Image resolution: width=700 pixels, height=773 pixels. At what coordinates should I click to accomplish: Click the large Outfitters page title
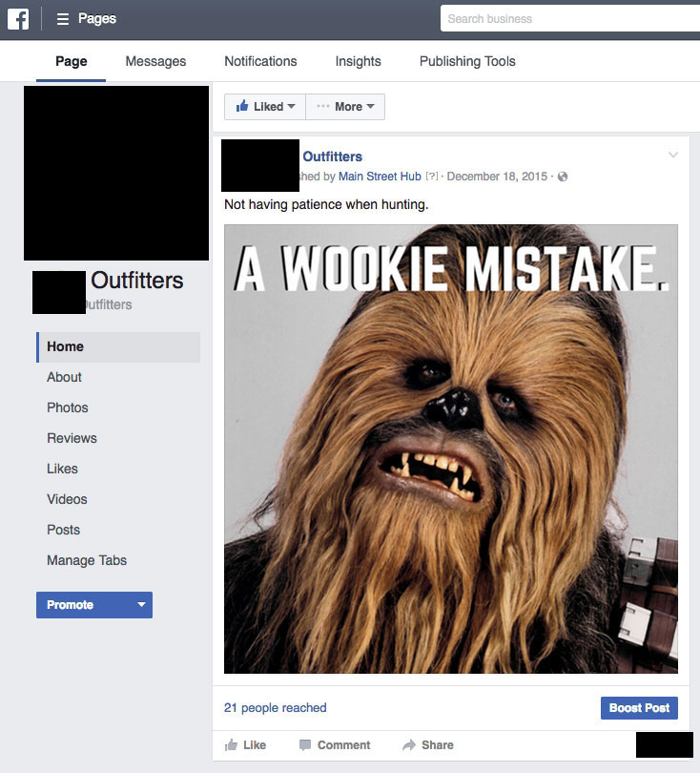tap(137, 281)
